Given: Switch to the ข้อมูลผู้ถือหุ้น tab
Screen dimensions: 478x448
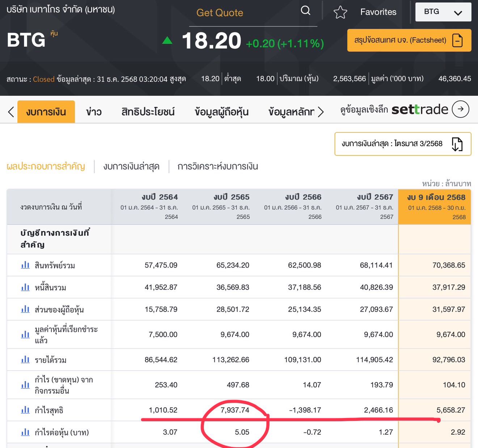Looking at the screenshot, I should [x=221, y=112].
